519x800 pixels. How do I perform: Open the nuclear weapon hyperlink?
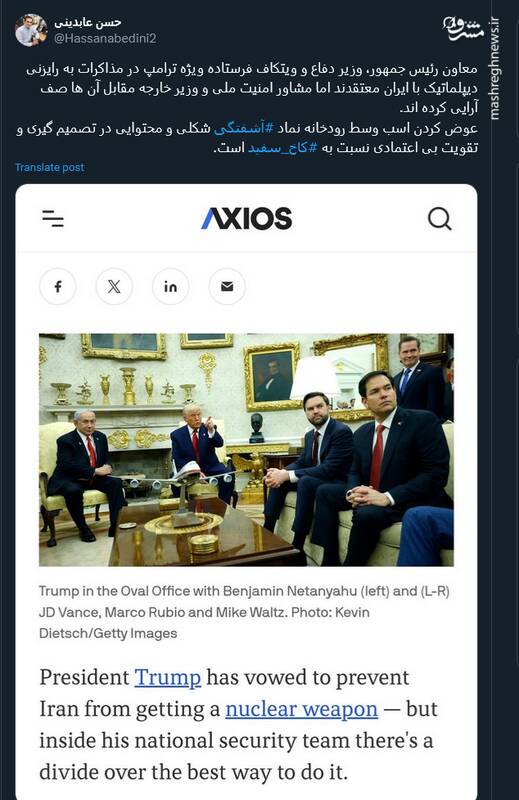coord(302,709)
